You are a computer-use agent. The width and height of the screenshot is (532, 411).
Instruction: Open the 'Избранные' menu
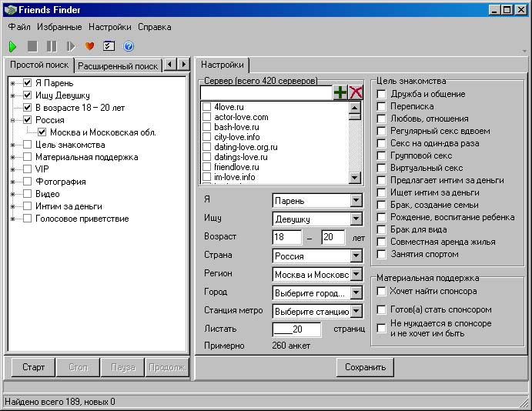pyautogui.click(x=59, y=27)
